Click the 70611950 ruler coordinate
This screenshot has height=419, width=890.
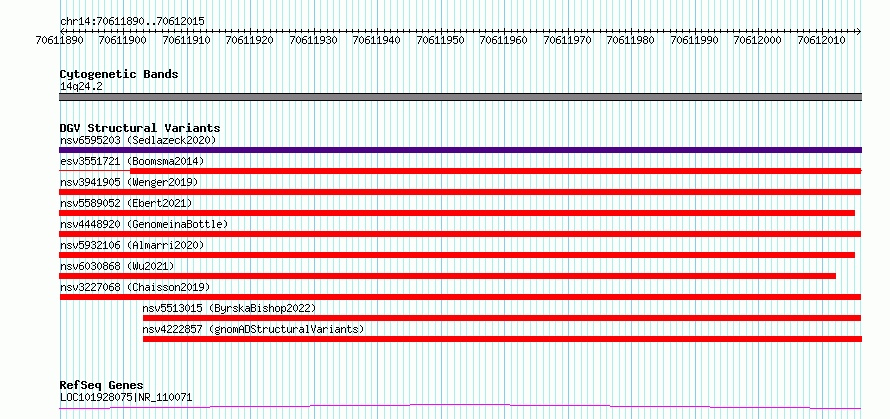439,40
